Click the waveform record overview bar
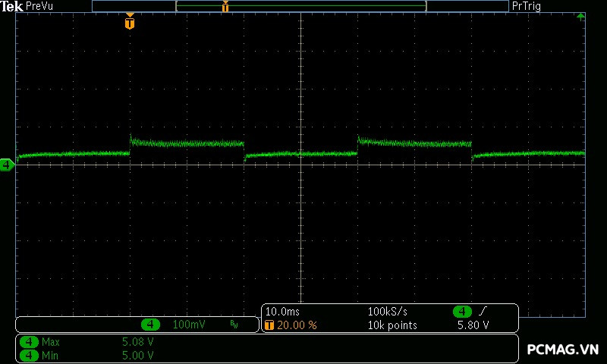 pyautogui.click(x=300, y=6)
